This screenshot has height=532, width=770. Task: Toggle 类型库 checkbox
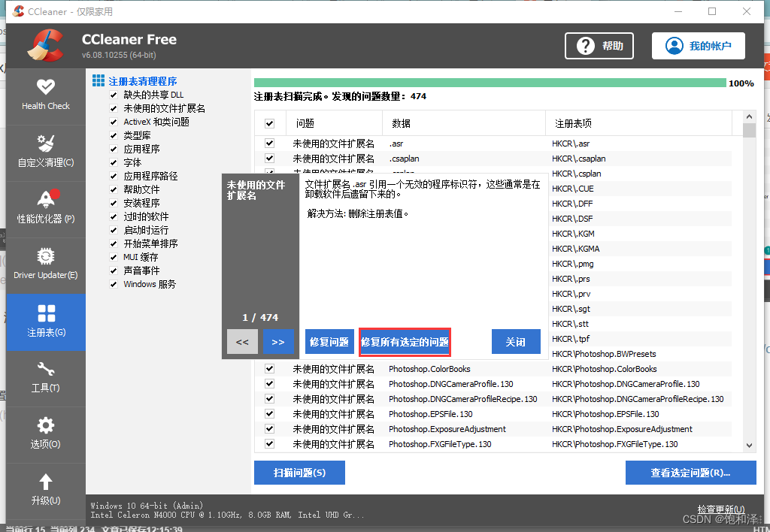click(114, 135)
